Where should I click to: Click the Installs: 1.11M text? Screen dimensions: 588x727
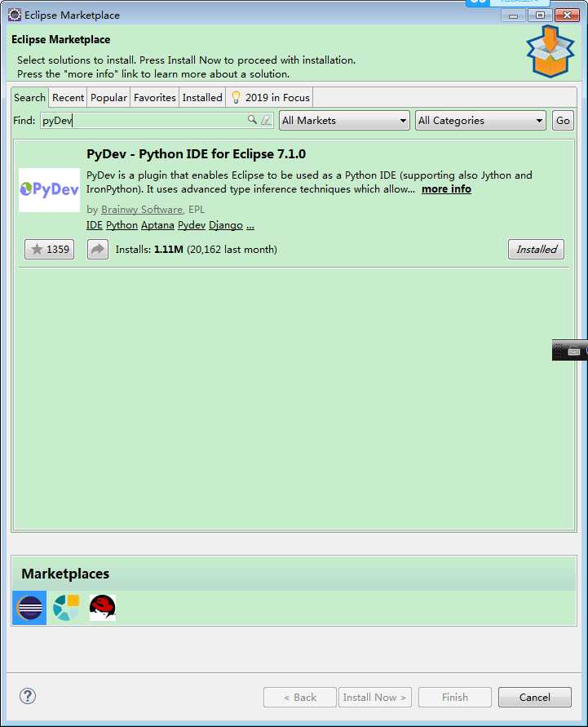click(149, 250)
